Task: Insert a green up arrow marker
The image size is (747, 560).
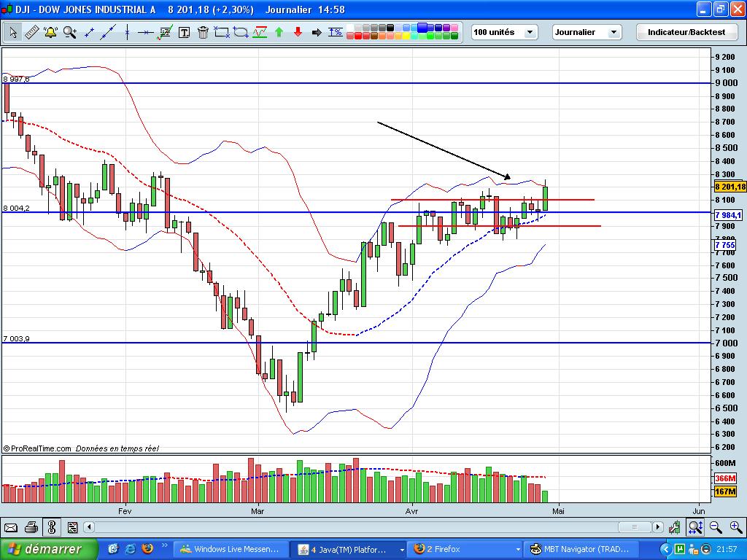Action: [x=279, y=32]
